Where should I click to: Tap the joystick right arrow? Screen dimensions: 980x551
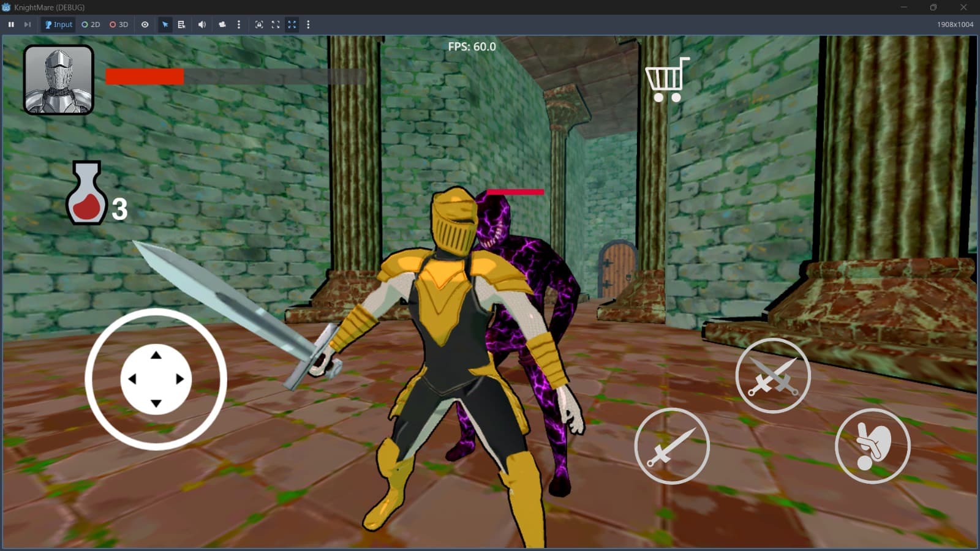pyautogui.click(x=180, y=379)
